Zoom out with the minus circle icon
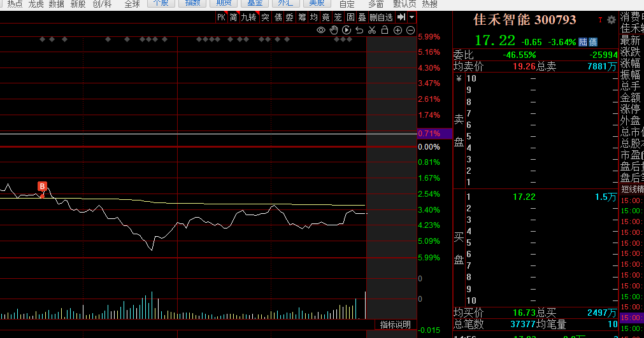 (x=410, y=30)
